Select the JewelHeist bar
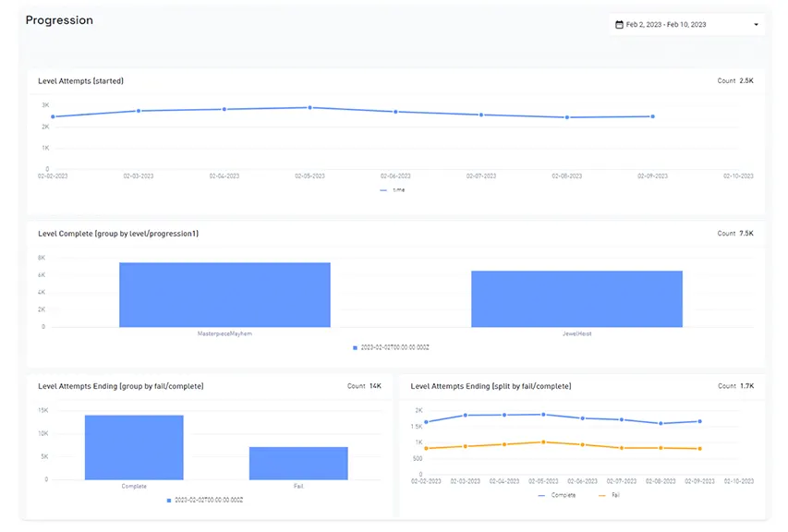The width and height of the screenshot is (788, 532). coord(576,298)
